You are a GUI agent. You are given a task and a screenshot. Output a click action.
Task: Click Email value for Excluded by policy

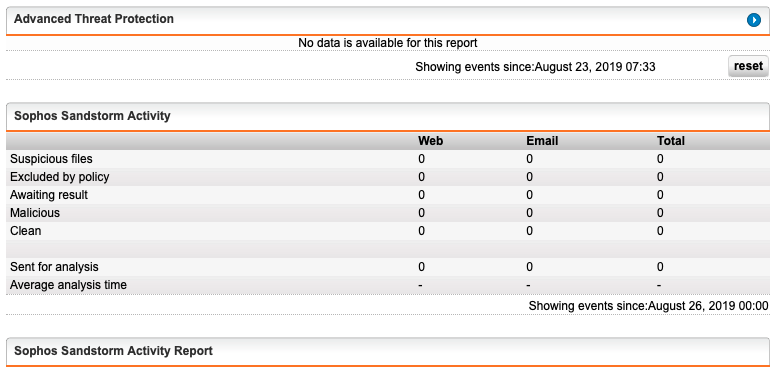click(x=530, y=177)
